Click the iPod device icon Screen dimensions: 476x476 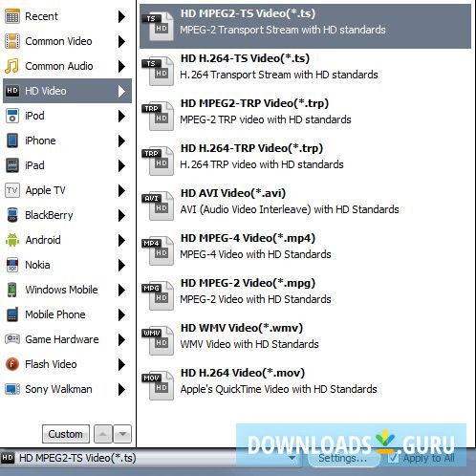[12, 116]
